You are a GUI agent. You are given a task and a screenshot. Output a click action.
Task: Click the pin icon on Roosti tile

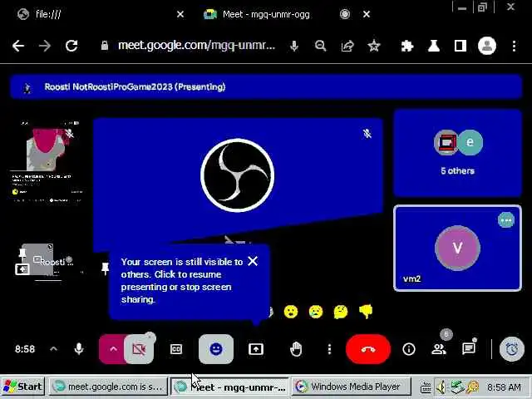point(22,253)
